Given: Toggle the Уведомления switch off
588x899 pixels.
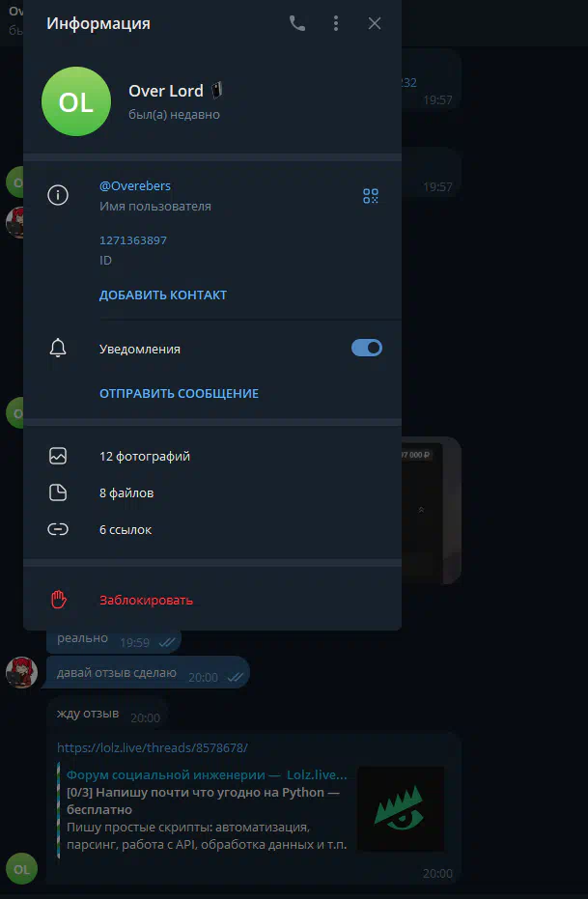Looking at the screenshot, I should coord(367,348).
